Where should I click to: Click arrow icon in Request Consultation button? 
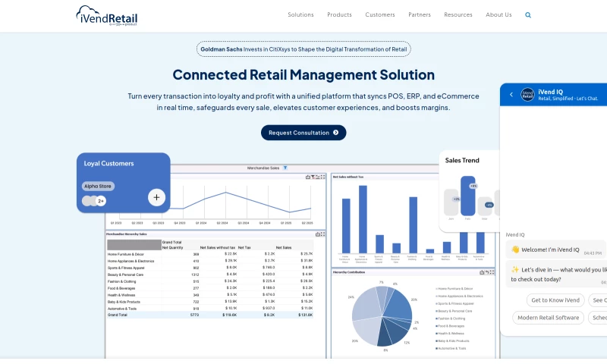pyautogui.click(x=335, y=133)
